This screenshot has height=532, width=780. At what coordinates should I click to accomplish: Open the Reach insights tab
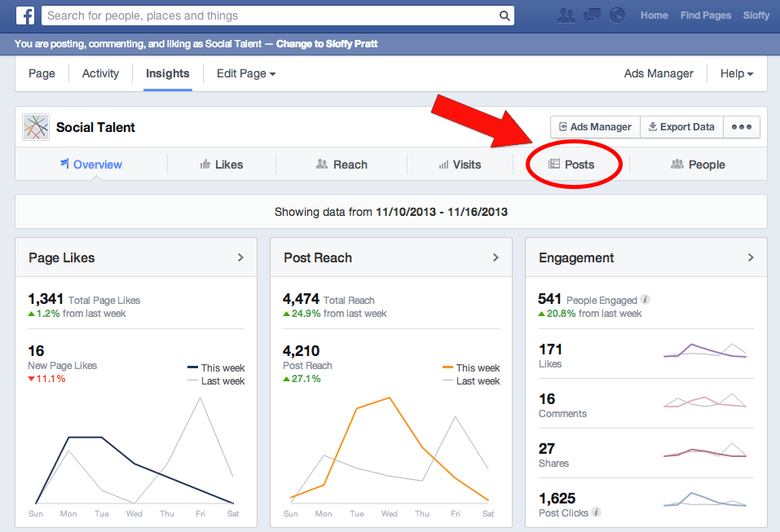342,165
